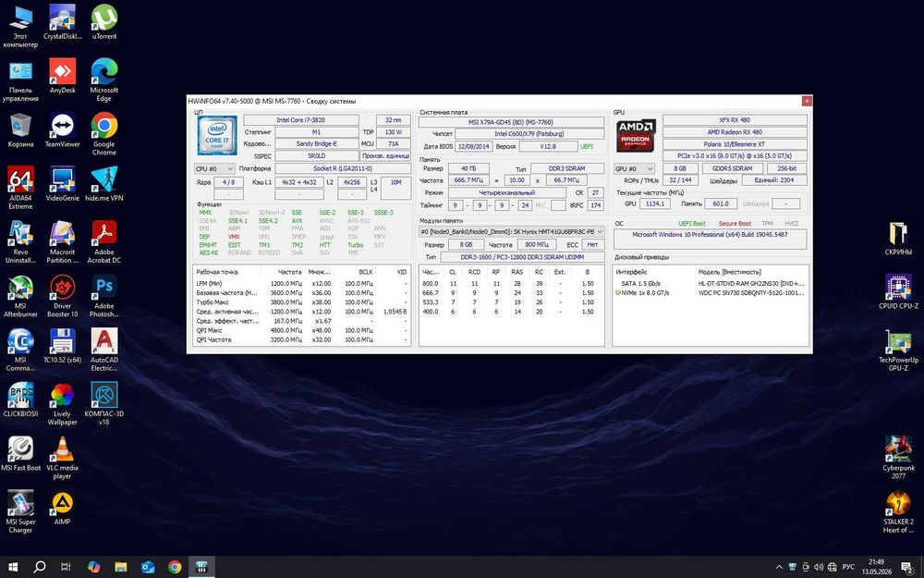Screen dimensions: 924x578
Task: Open Task View on the taskbar
Action: 66,567
